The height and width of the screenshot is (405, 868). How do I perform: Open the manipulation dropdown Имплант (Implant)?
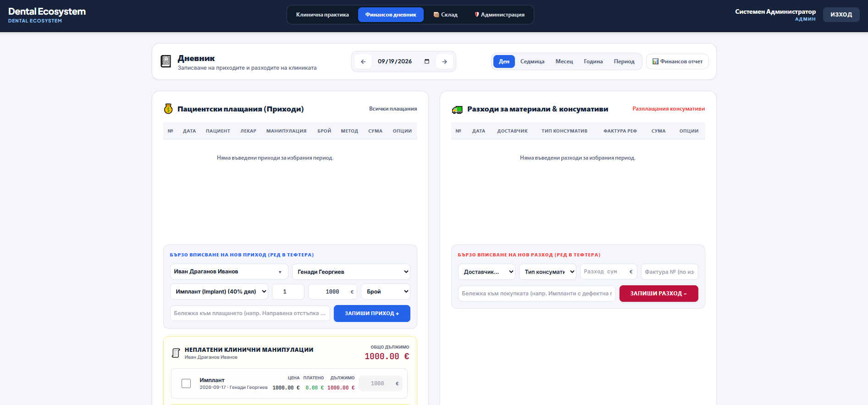pyautogui.click(x=219, y=292)
